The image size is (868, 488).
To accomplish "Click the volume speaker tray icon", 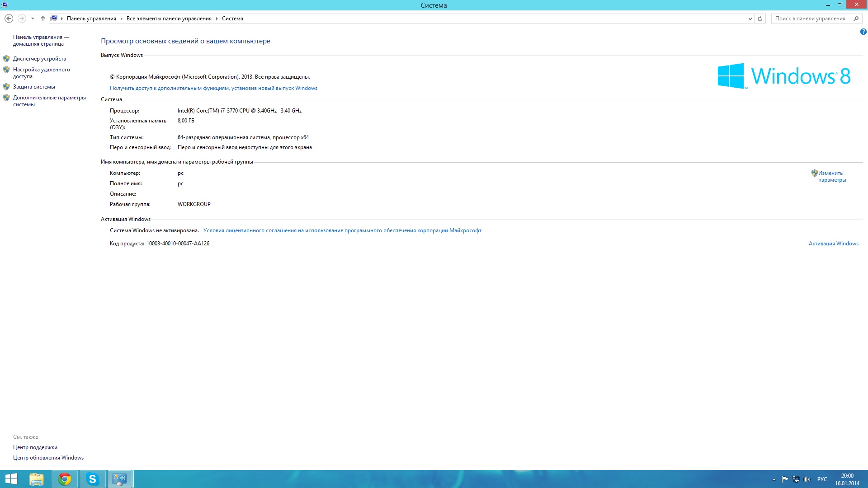I will point(807,479).
